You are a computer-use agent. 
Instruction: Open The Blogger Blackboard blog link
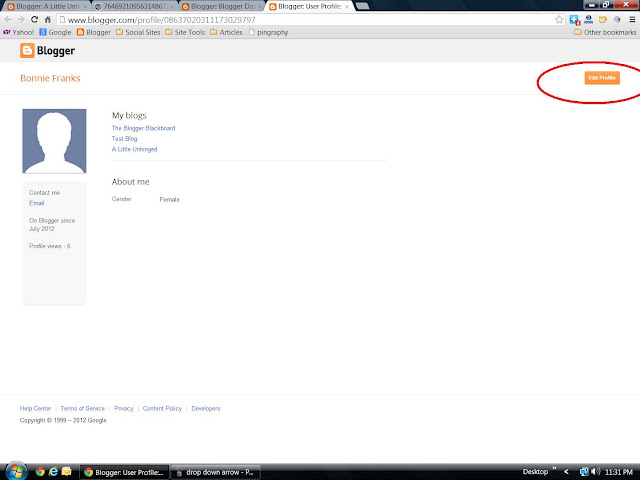click(x=143, y=128)
